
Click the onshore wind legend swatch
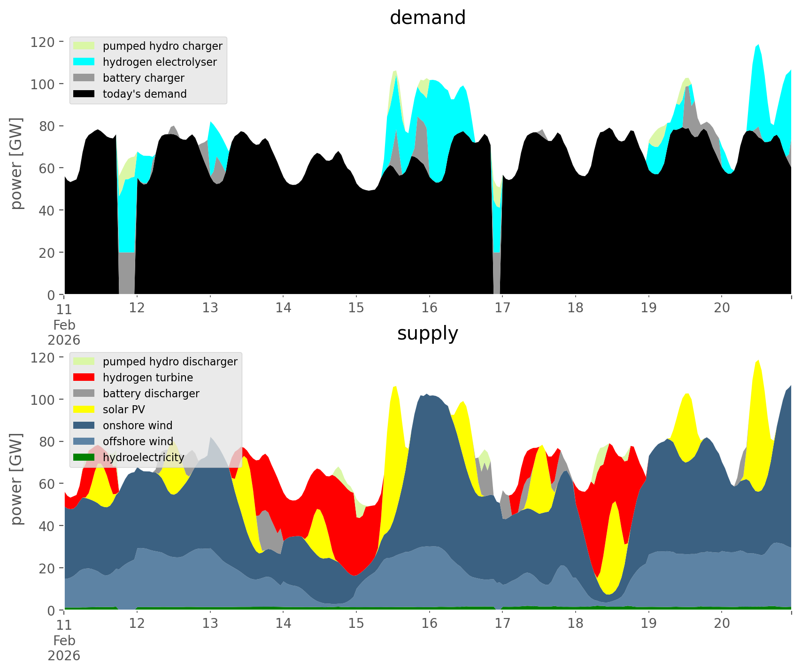(x=84, y=425)
